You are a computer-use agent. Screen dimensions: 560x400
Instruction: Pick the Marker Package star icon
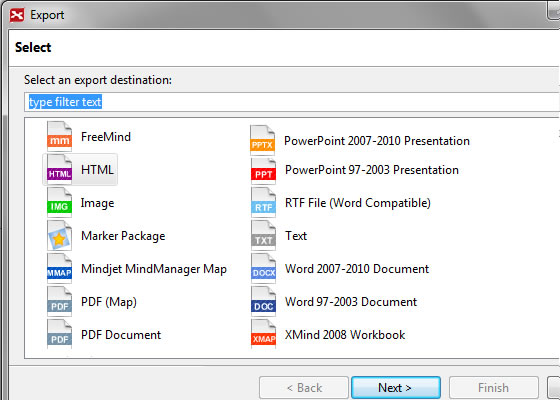[59, 236]
